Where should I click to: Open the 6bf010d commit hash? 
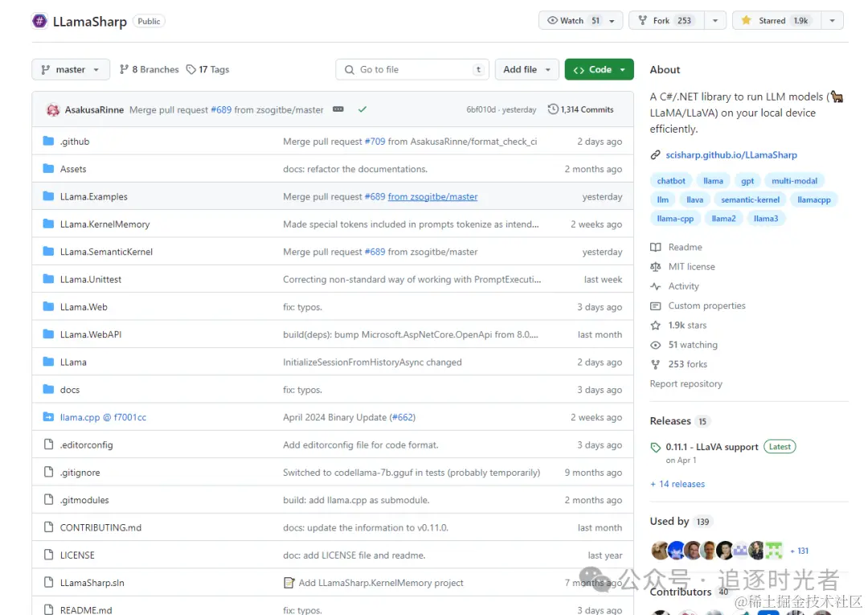tap(481, 109)
